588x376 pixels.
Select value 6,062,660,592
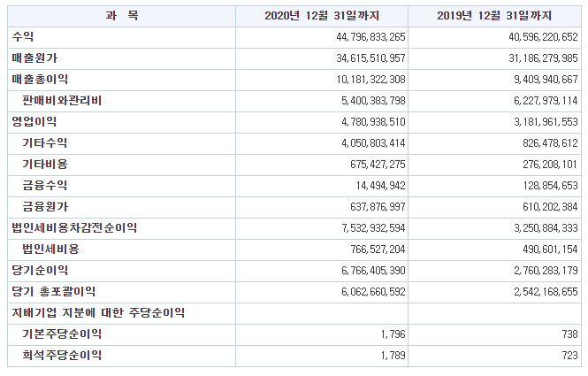click(373, 292)
